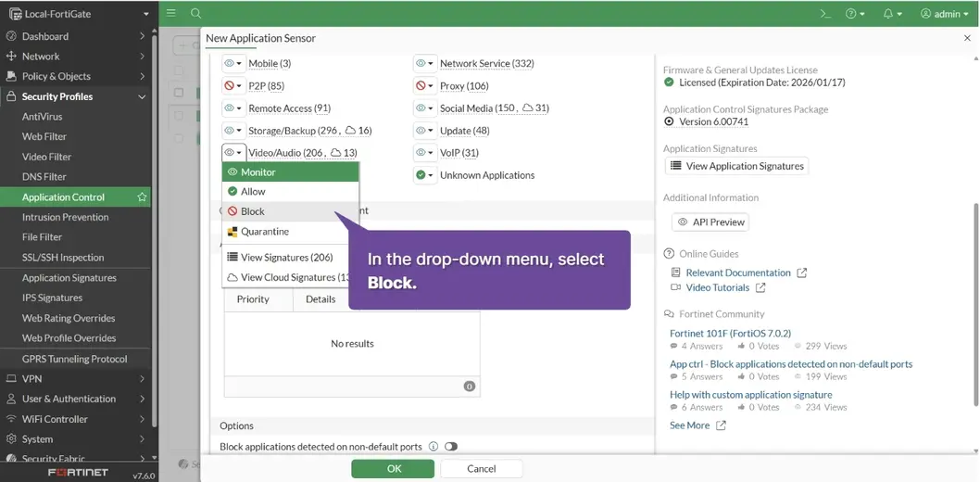
Task: Expand the VPN menu
Action: point(76,379)
